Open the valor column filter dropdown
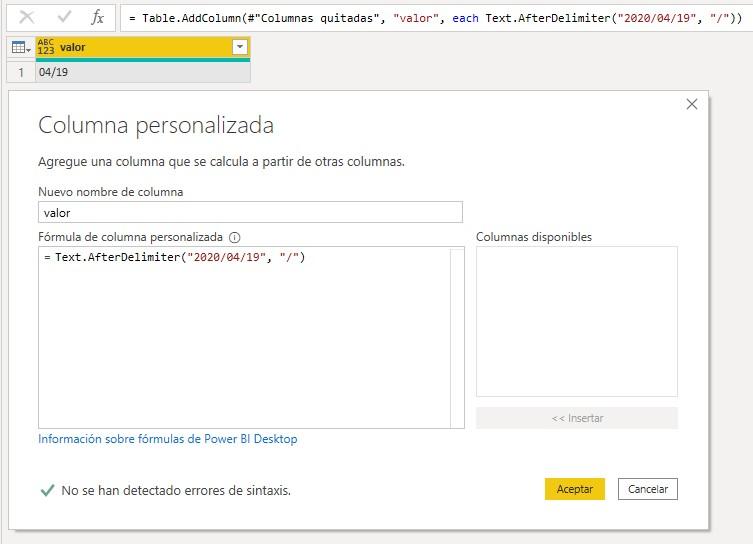 tap(239, 47)
